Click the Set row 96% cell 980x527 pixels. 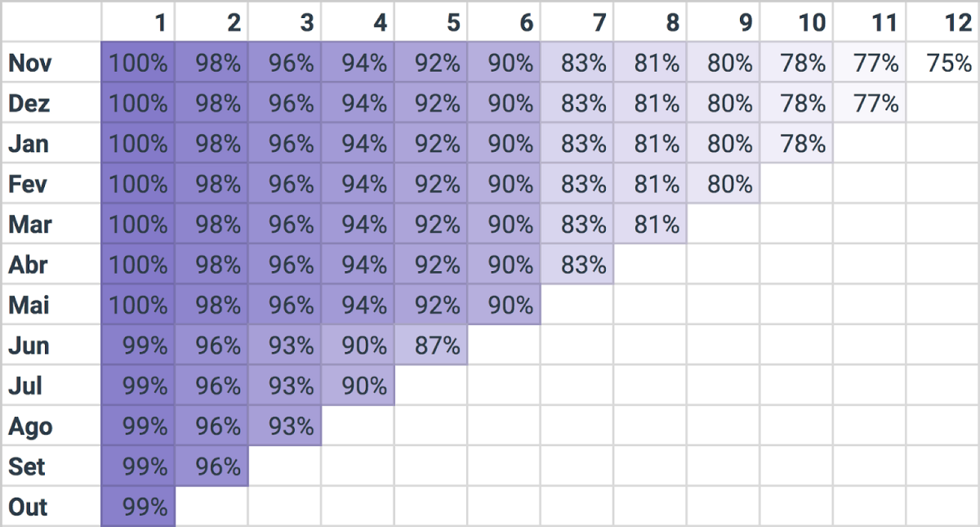212,467
